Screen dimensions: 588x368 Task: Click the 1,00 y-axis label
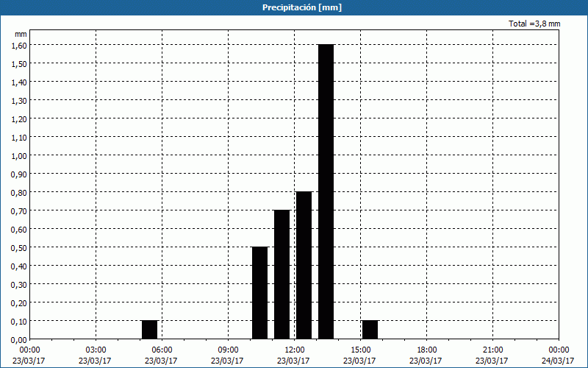(19, 155)
